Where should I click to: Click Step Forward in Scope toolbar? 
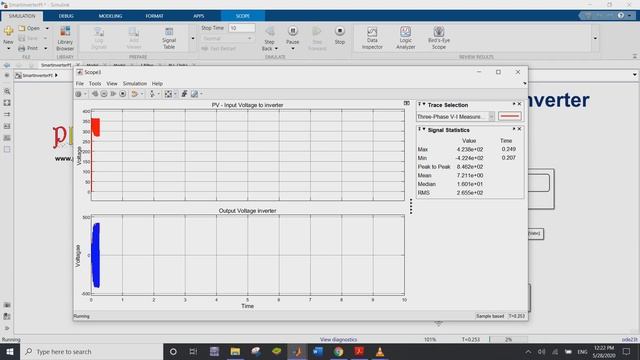click(x=113, y=94)
